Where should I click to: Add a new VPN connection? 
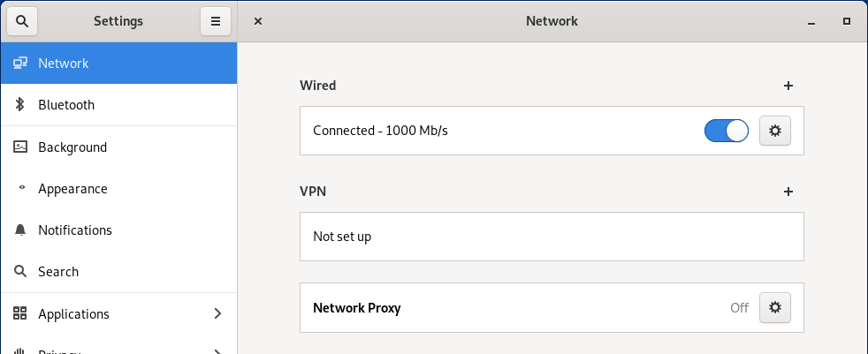[788, 191]
